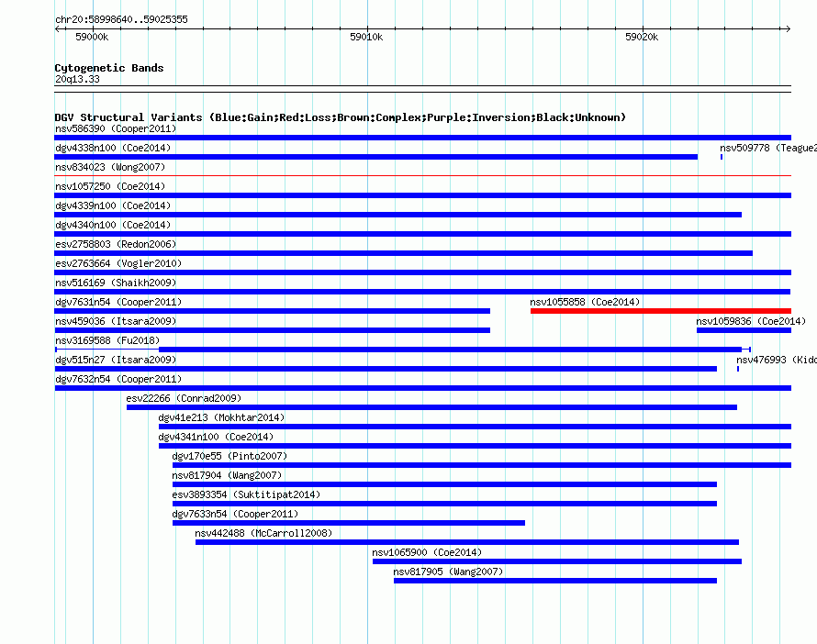Click the left arrow of the ruler
This screenshot has width=817, height=644.
[57, 28]
